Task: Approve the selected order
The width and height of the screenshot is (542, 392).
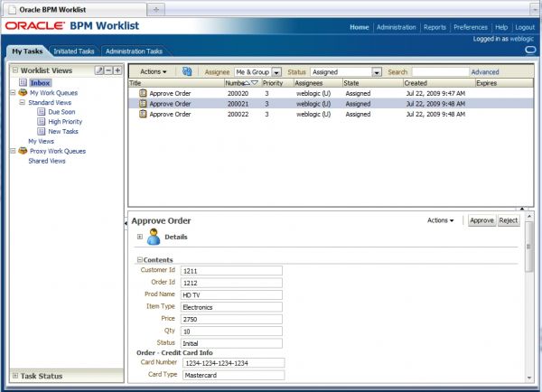Action: click(481, 220)
